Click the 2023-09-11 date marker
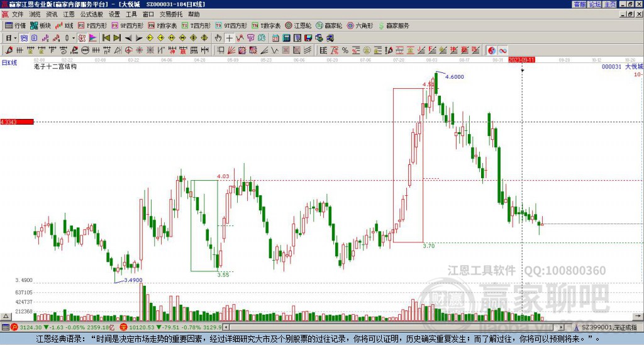 coord(521,60)
